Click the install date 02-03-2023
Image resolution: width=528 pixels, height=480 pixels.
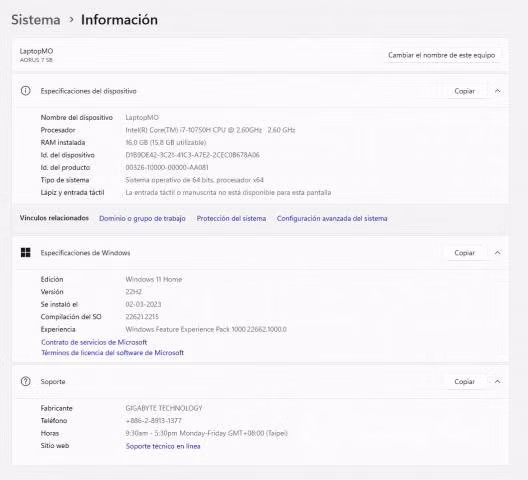143,304
